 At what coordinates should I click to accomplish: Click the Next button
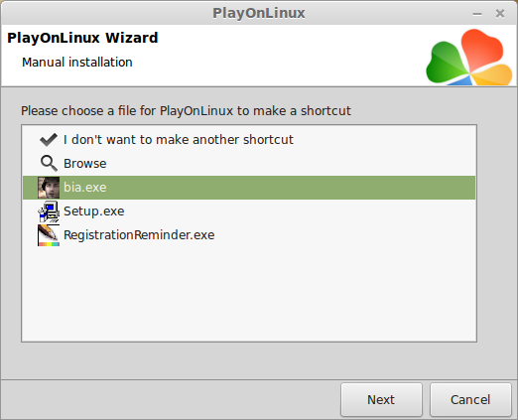tap(381, 399)
